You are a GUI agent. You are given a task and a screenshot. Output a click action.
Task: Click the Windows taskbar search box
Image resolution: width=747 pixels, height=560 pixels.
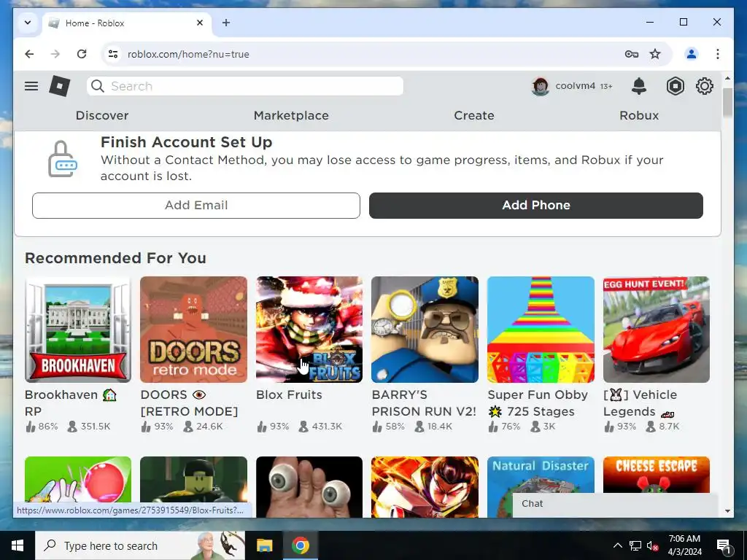(x=140, y=545)
